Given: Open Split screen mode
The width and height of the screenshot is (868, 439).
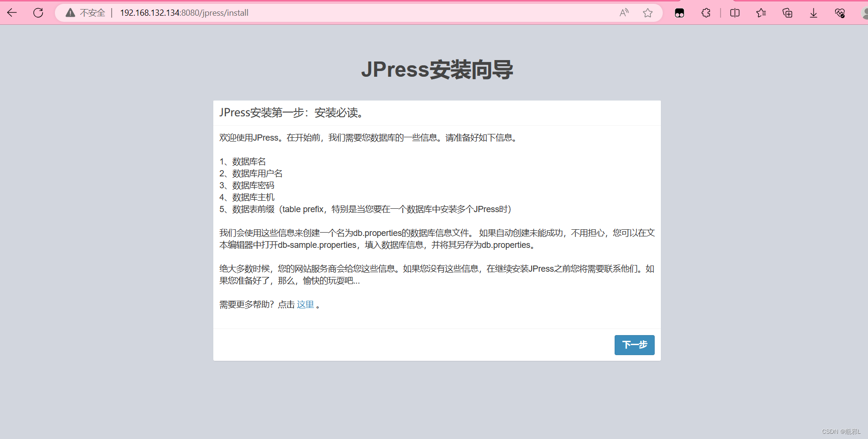Looking at the screenshot, I should coord(734,13).
